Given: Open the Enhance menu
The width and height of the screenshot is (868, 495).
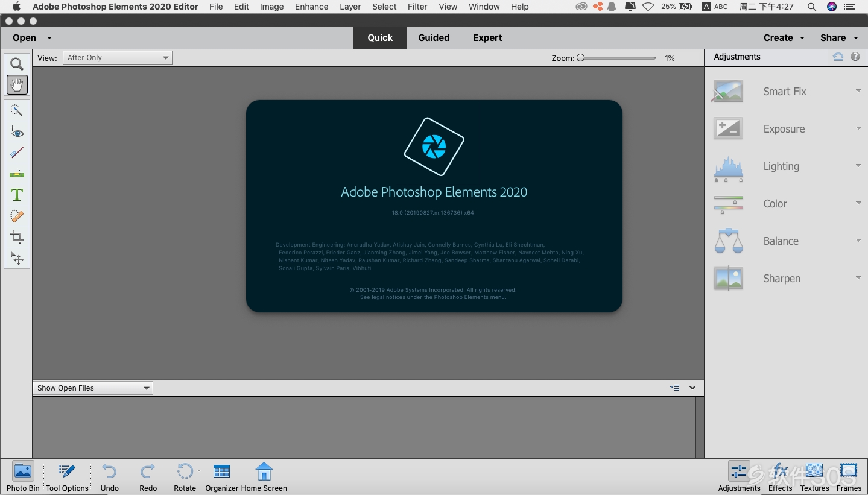Looking at the screenshot, I should click(312, 7).
